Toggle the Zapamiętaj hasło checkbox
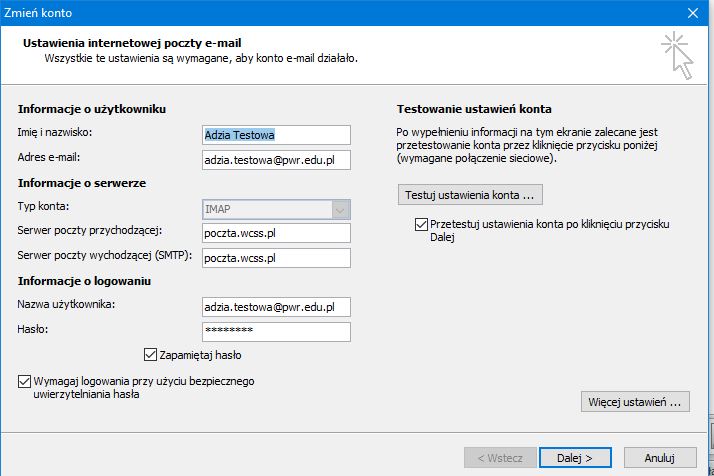Screen dimensions: 714x476 pyautogui.click(x=151, y=355)
